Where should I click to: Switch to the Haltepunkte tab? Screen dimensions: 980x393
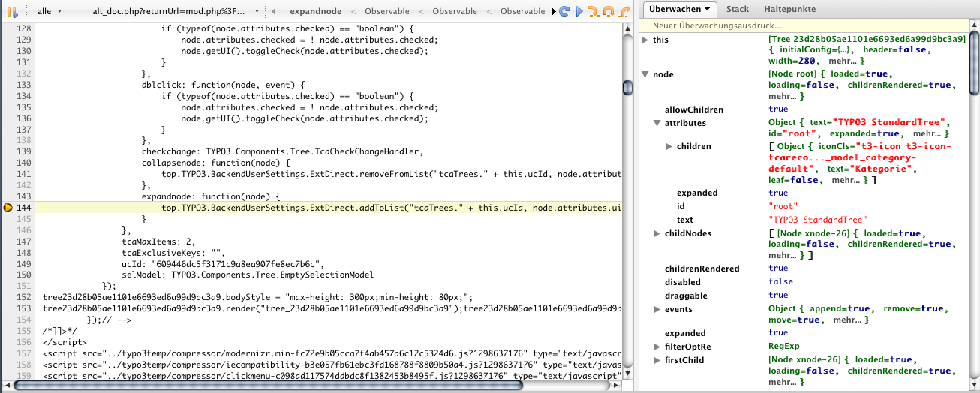pyautogui.click(x=789, y=10)
